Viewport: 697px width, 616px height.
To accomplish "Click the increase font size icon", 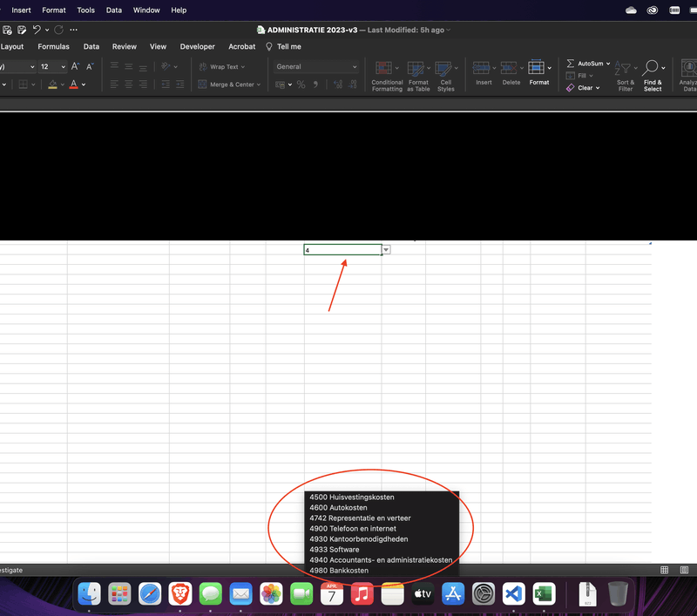I will pyautogui.click(x=75, y=66).
